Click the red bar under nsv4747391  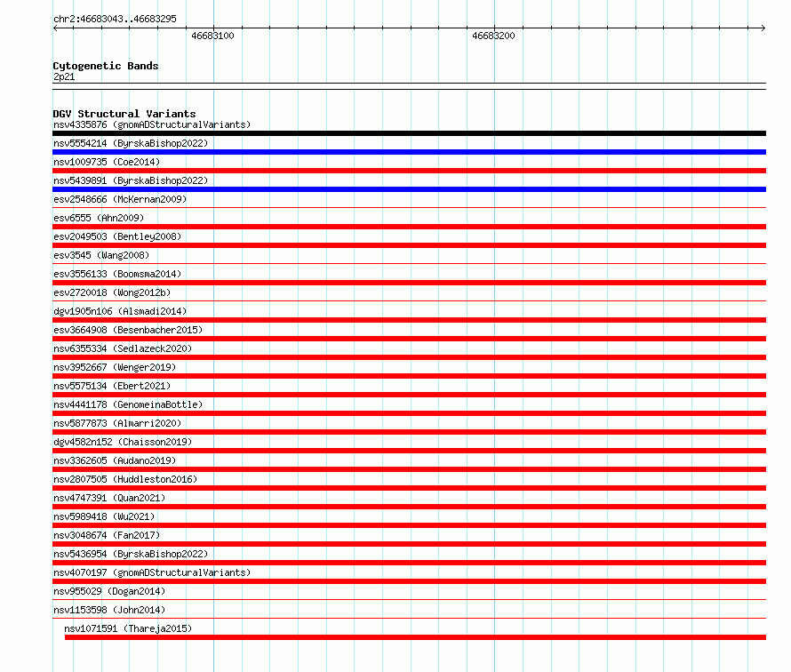[x=409, y=507]
